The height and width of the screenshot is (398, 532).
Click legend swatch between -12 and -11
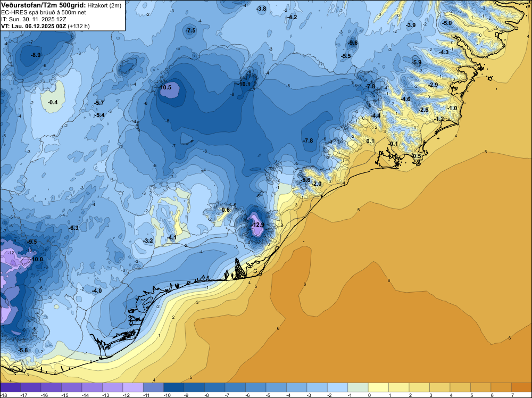pos(133,387)
